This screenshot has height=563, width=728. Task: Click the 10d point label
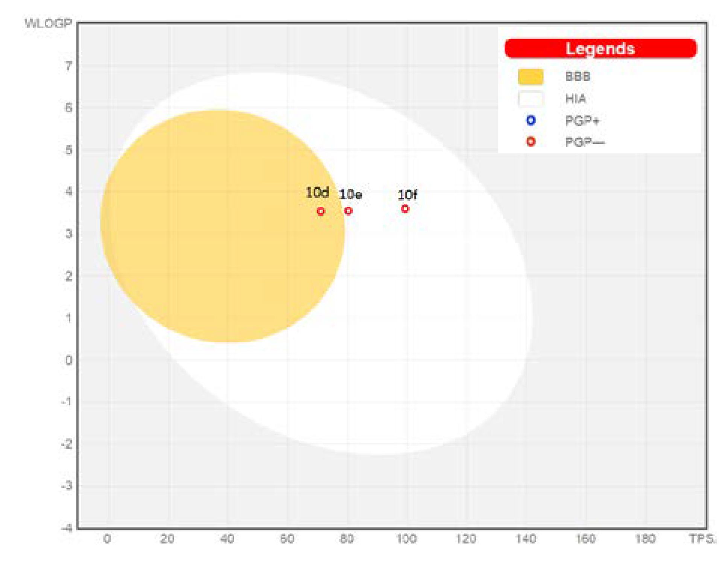click(317, 193)
